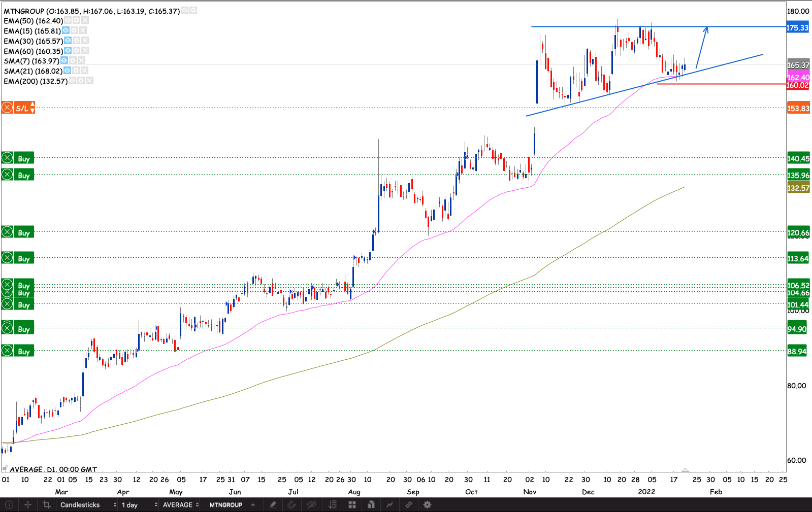Toggle visibility eye for EMA(200)

72,81
